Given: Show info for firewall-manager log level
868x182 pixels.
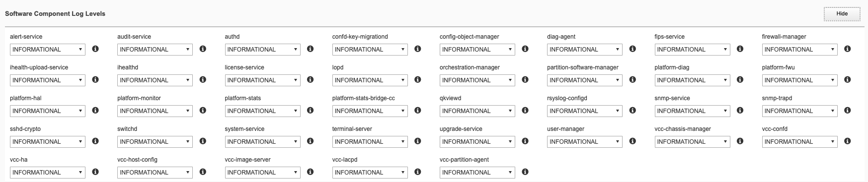Looking at the screenshot, I should click(848, 49).
